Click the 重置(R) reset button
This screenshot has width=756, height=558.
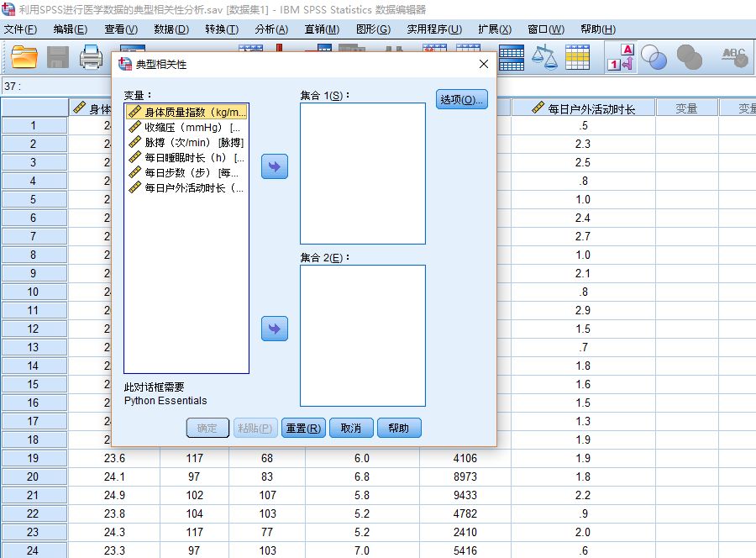303,428
